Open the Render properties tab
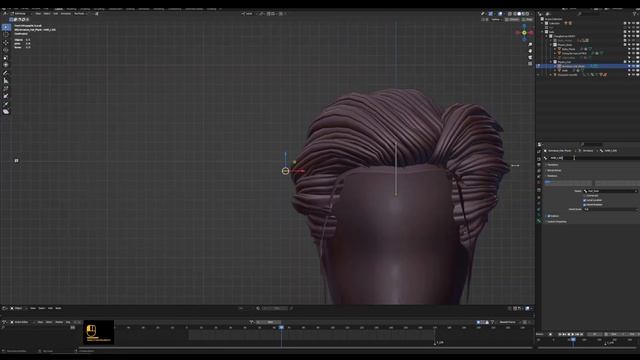This screenshot has height=360, width=640. tap(539, 159)
